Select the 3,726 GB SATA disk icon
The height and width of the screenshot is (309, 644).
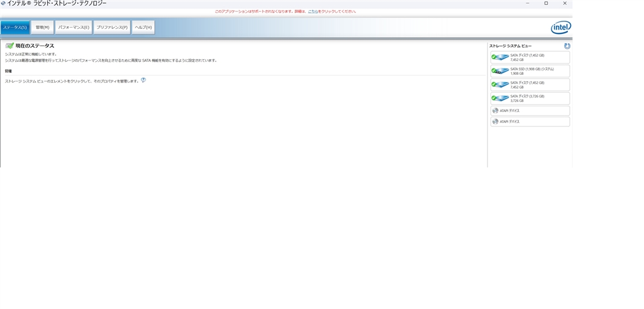tap(500, 98)
